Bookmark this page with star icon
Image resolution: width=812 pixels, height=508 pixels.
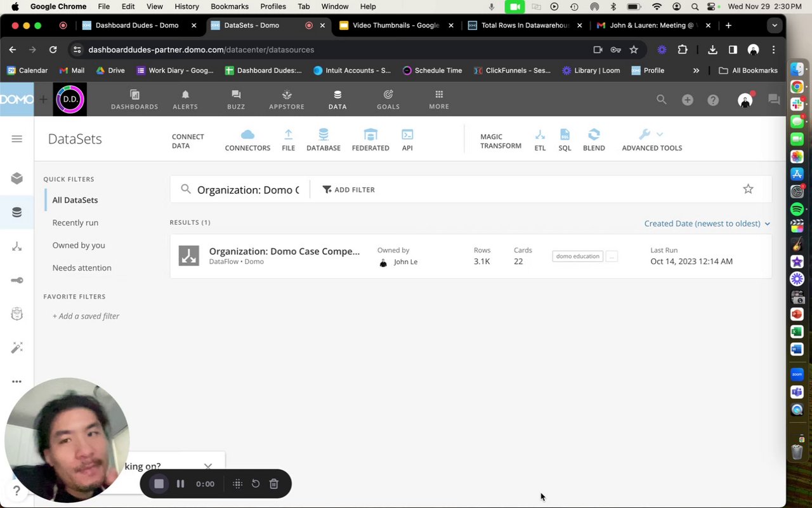[634, 50]
